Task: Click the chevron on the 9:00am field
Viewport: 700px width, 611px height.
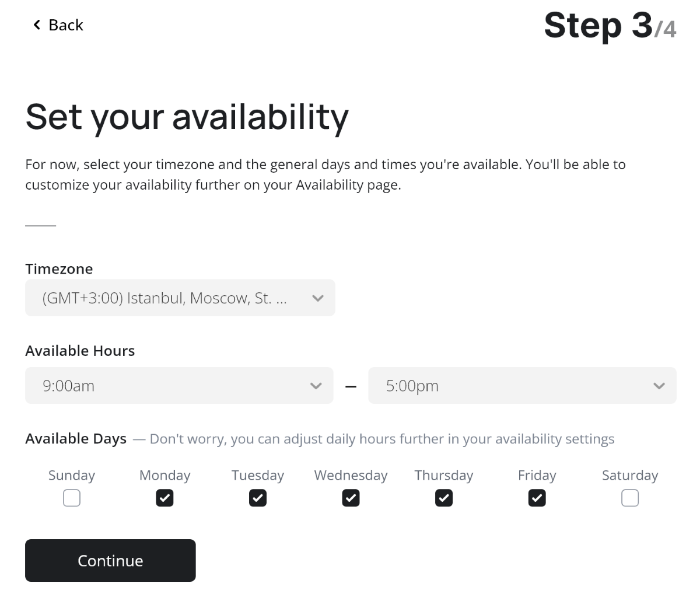Action: 316,386
